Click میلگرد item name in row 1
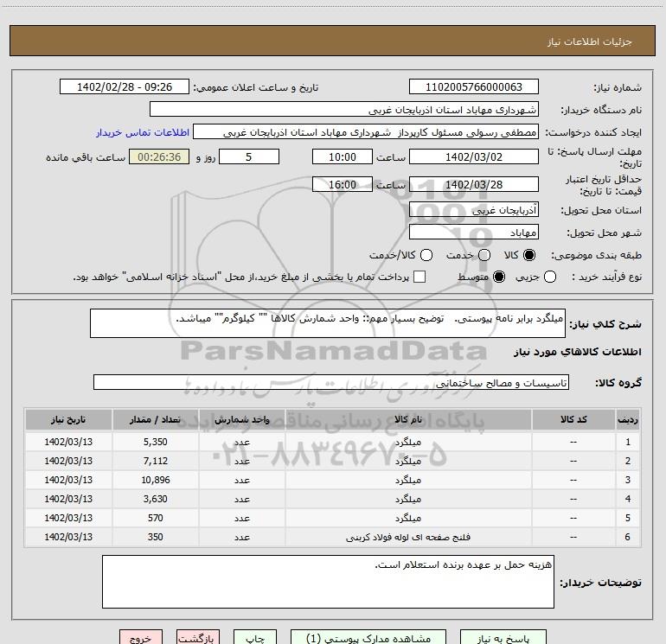The width and height of the screenshot is (666, 644). click(408, 443)
